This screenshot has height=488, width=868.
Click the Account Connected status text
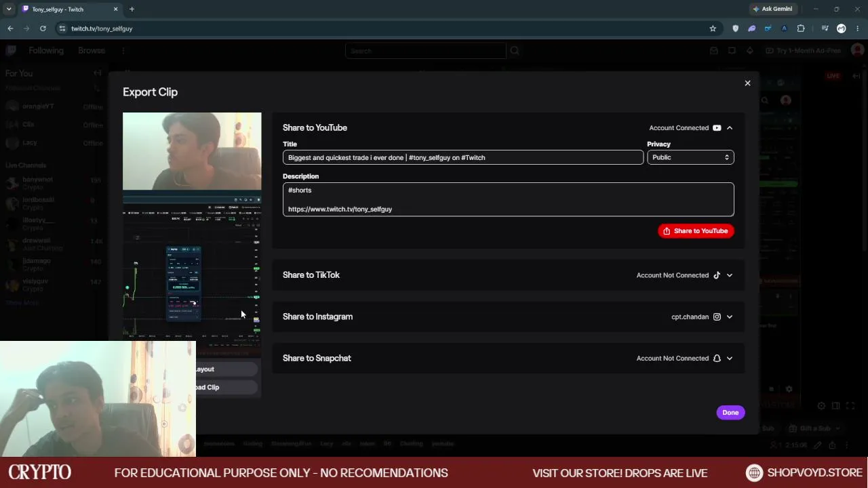tap(679, 128)
